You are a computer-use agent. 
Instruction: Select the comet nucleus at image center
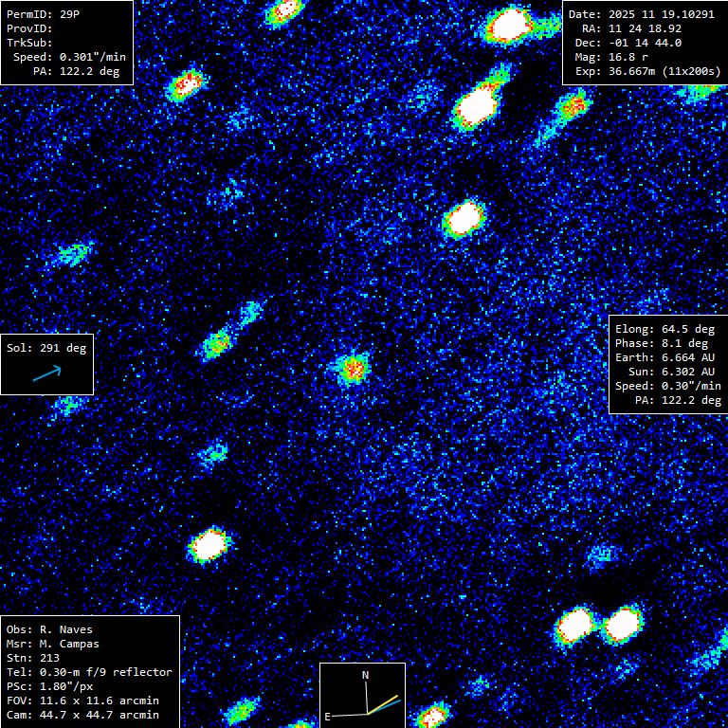click(354, 369)
